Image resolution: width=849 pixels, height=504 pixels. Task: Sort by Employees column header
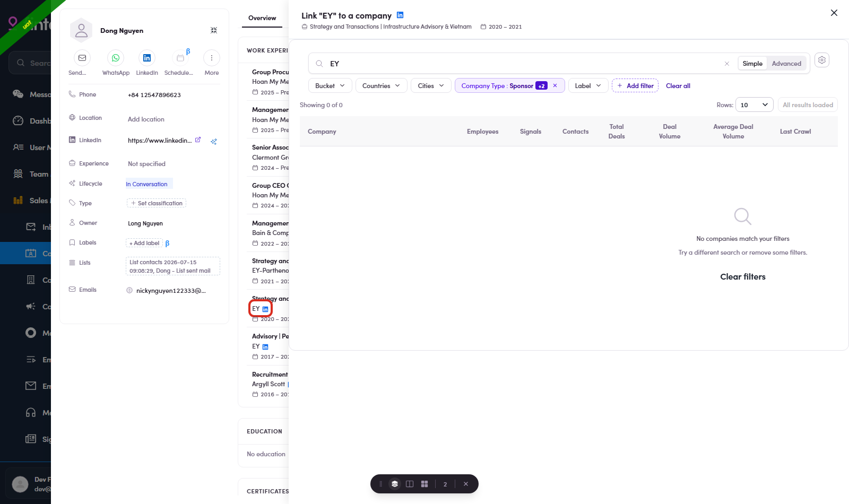482,132
